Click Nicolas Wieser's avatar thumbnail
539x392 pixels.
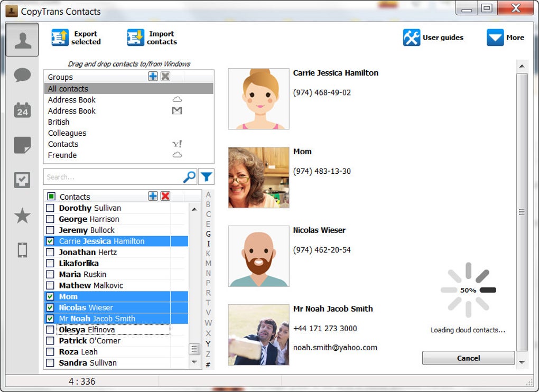pos(258,256)
